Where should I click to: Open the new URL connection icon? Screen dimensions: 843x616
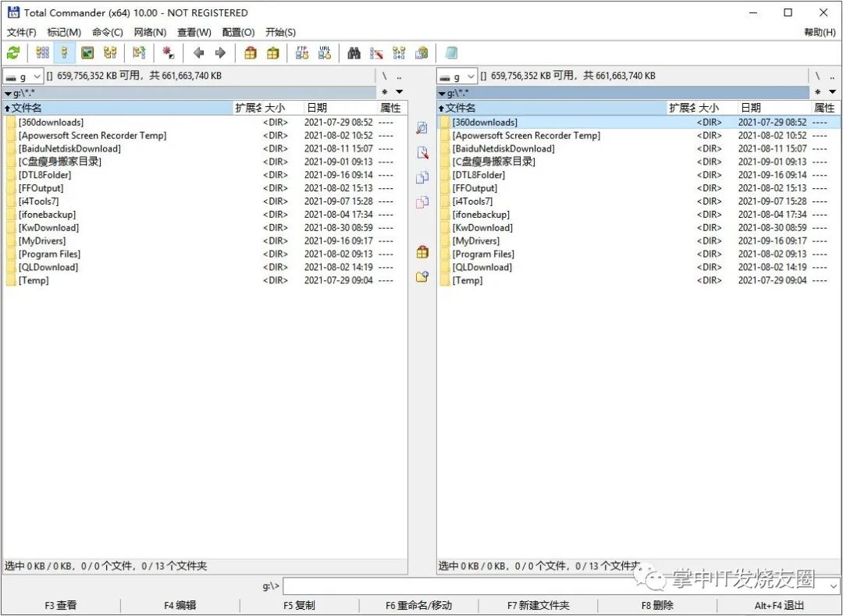click(325, 52)
